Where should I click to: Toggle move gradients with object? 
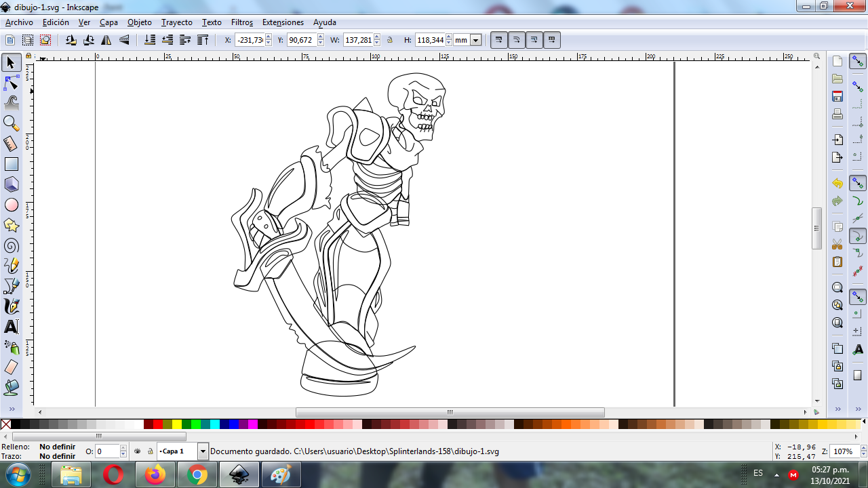[x=534, y=40]
